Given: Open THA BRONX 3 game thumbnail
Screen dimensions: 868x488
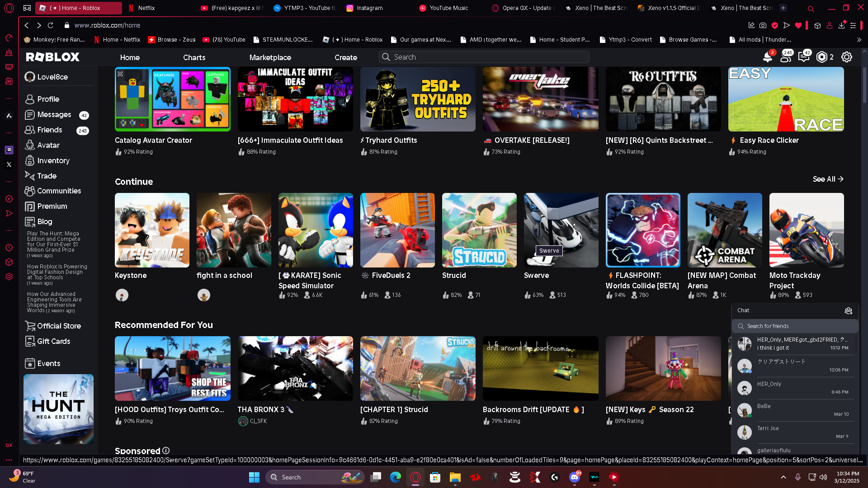Looking at the screenshot, I should click(295, 368).
